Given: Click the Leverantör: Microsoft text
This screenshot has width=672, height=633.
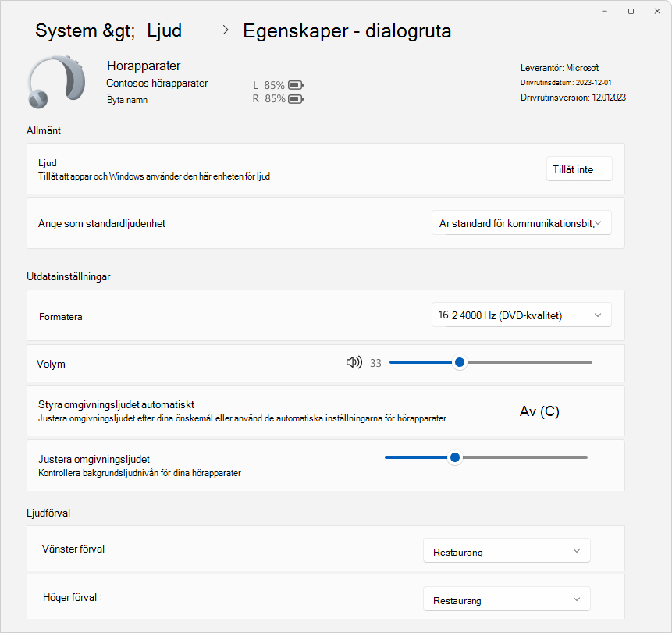Looking at the screenshot, I should (560, 68).
